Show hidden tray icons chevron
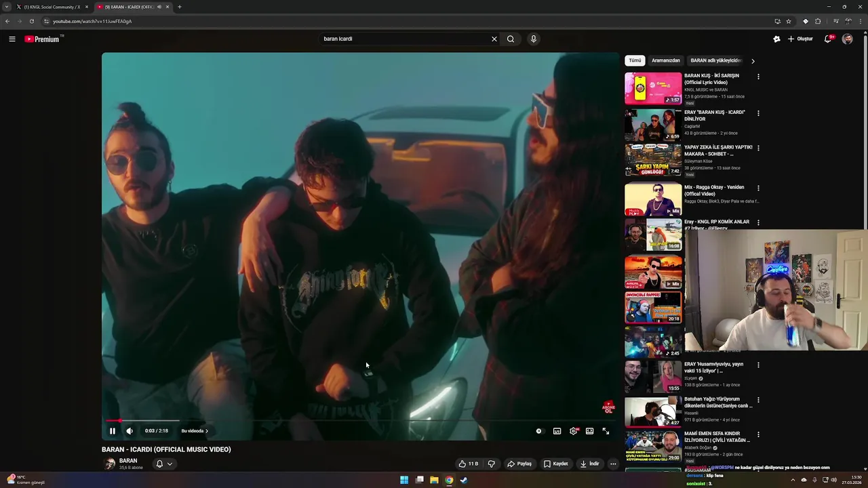The image size is (868, 488). tap(793, 480)
